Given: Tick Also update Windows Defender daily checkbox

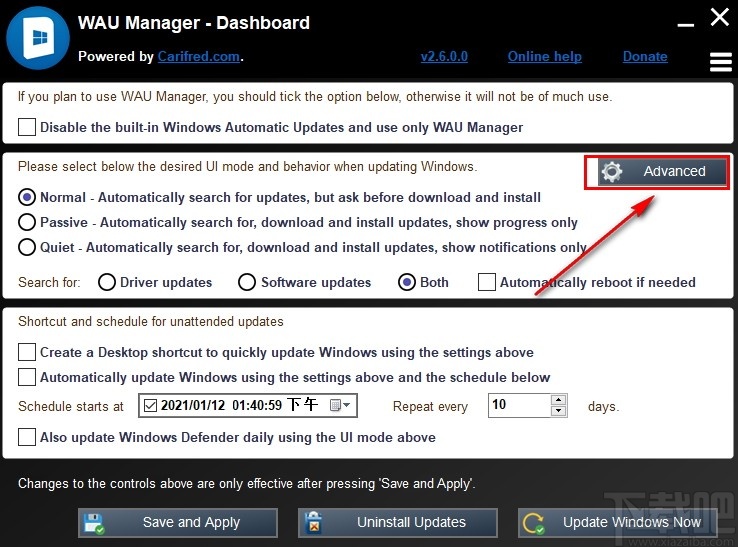Looking at the screenshot, I should click(x=27, y=437).
